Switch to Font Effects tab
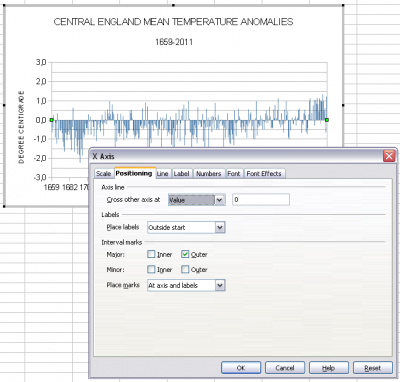400x382 pixels. click(264, 174)
